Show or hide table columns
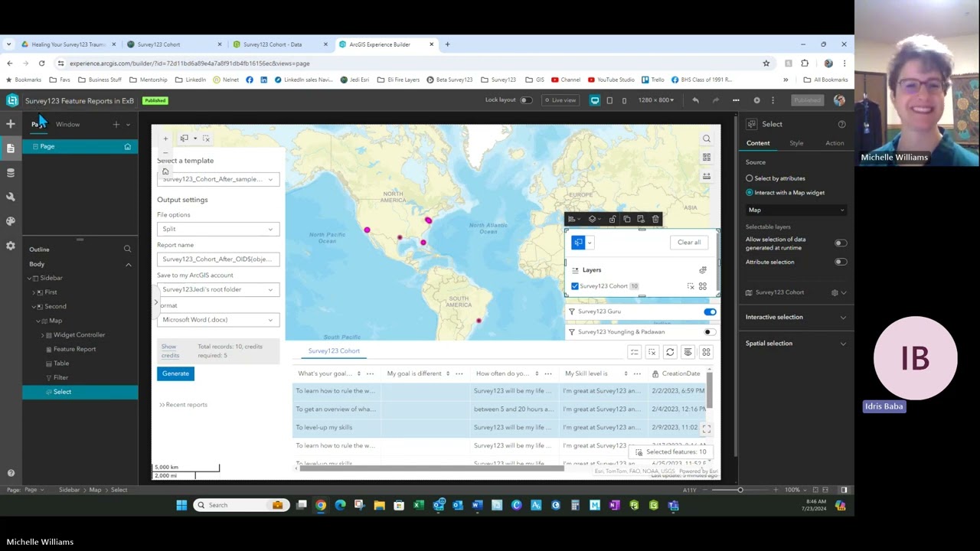 click(688, 352)
